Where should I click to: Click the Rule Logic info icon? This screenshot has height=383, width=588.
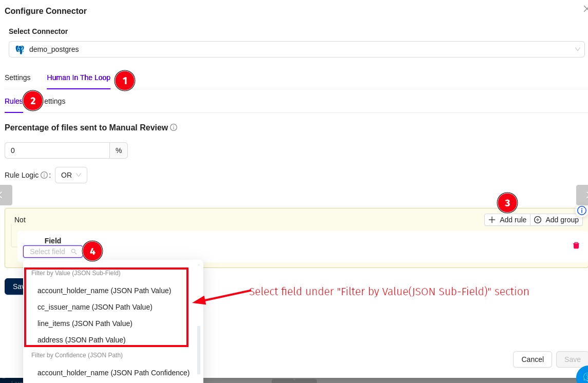[44, 175]
